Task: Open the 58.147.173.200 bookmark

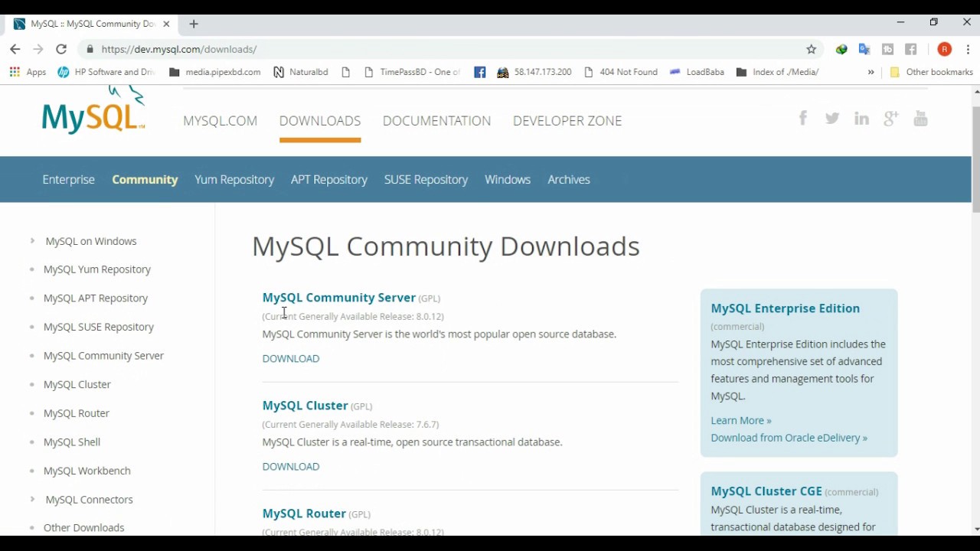Action: 534,72
